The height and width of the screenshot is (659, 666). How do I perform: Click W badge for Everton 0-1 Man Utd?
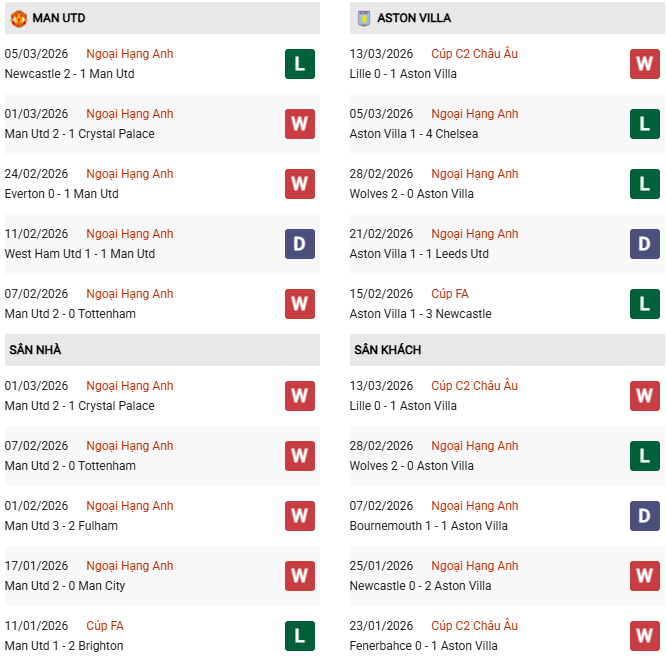click(299, 184)
